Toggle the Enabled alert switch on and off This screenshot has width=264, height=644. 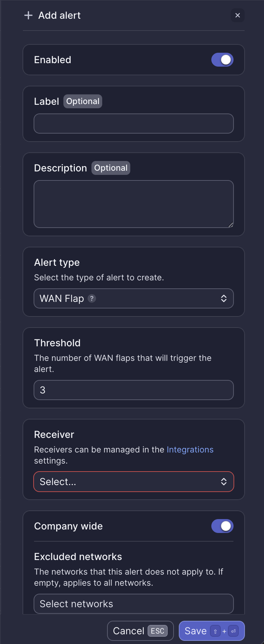point(222,60)
